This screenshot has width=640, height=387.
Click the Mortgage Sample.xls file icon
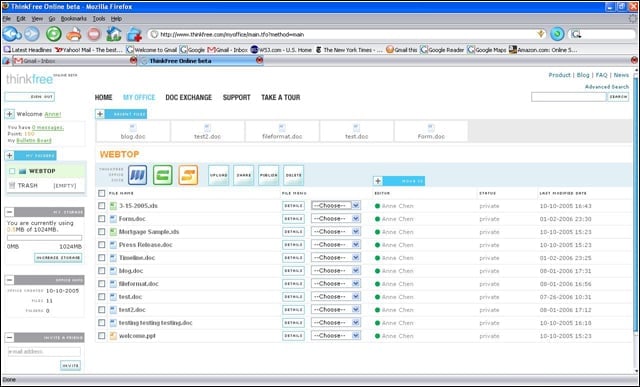(113, 232)
